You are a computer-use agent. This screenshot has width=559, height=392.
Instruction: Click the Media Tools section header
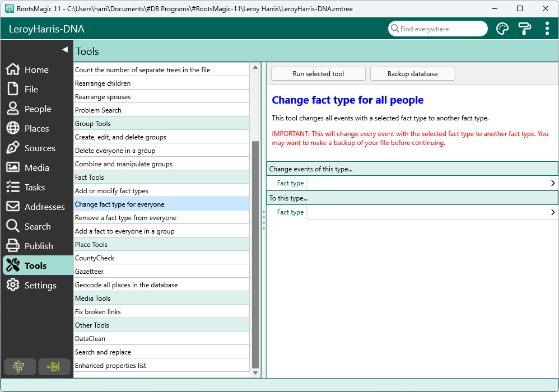click(x=161, y=298)
